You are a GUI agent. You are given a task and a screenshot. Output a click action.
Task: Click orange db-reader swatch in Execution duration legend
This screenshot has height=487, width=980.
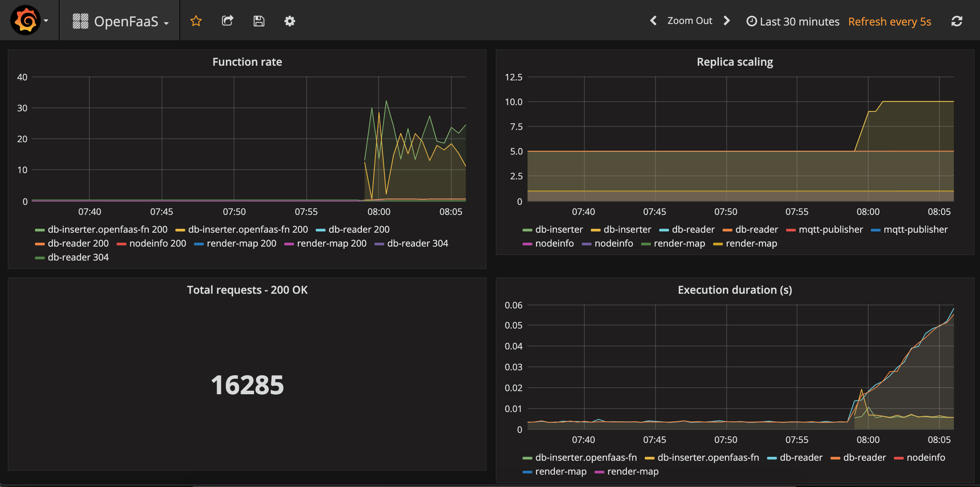835,458
